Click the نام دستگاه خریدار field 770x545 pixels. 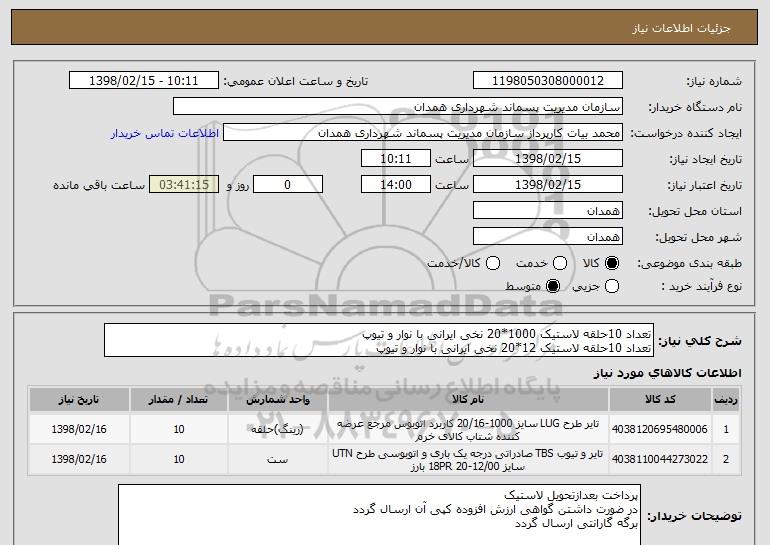point(398,107)
